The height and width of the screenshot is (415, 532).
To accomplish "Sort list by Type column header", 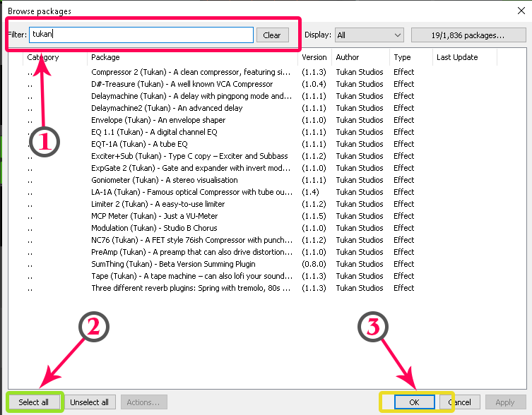I will pyautogui.click(x=411, y=57).
